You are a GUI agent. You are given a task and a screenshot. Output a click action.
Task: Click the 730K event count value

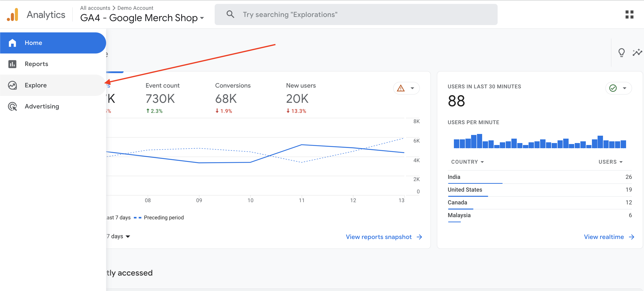(160, 99)
